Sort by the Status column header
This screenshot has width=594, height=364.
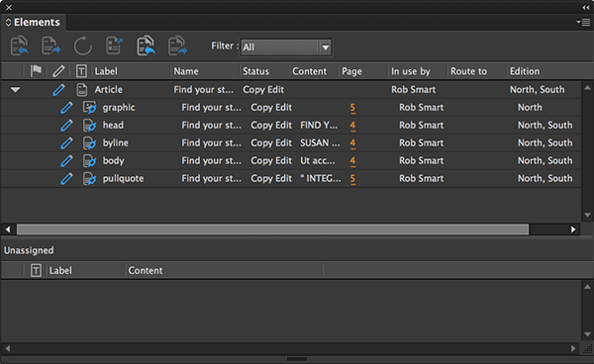(255, 71)
